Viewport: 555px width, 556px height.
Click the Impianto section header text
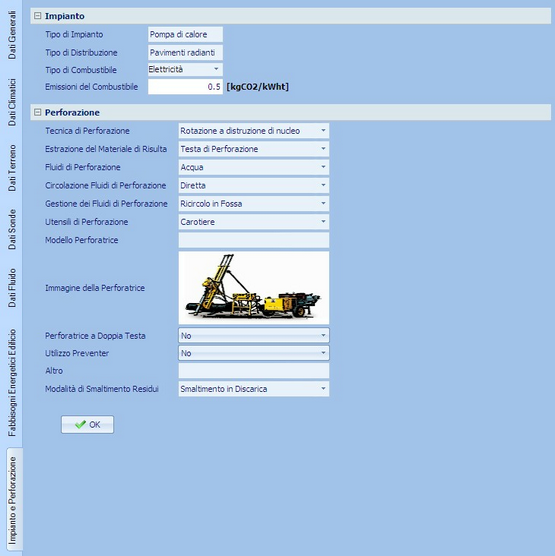(x=65, y=16)
